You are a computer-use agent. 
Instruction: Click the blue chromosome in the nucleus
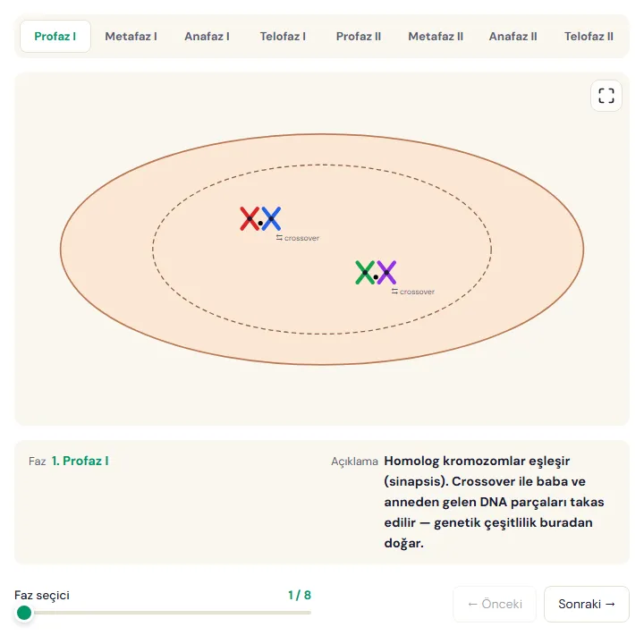click(271, 219)
